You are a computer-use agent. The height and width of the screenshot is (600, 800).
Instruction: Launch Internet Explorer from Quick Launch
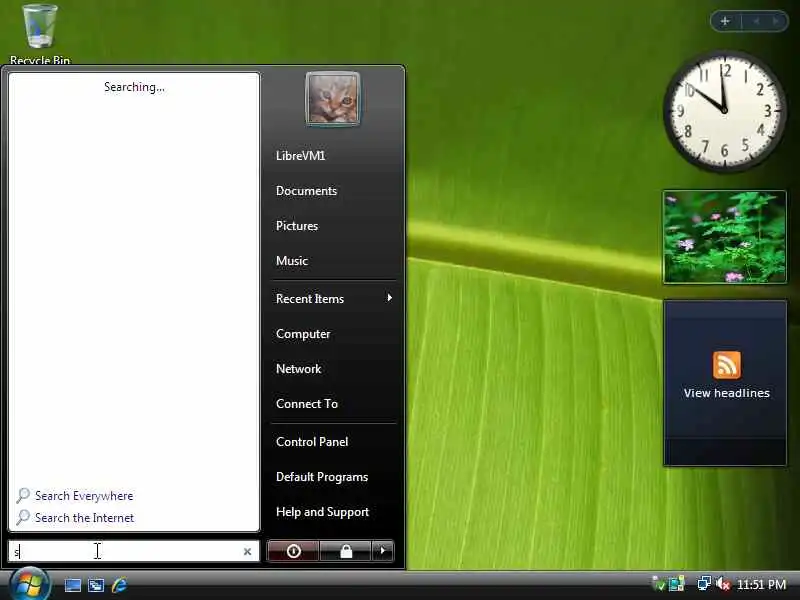point(119,585)
